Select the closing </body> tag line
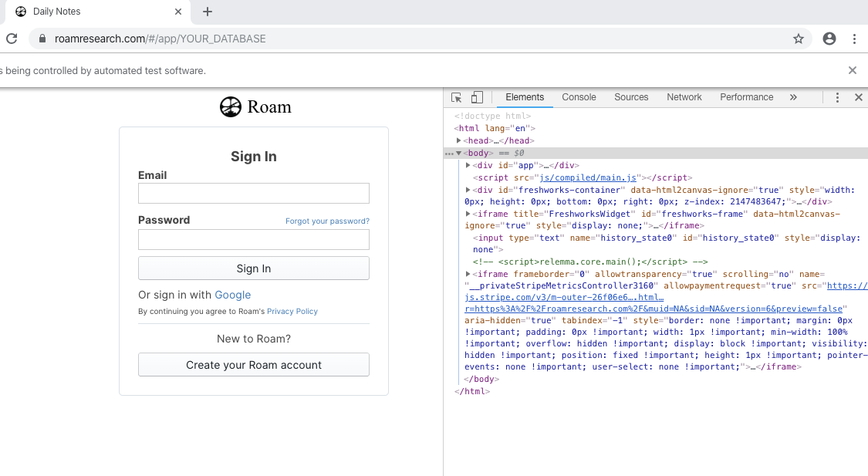Image resolution: width=868 pixels, height=476 pixels. tap(481, 379)
